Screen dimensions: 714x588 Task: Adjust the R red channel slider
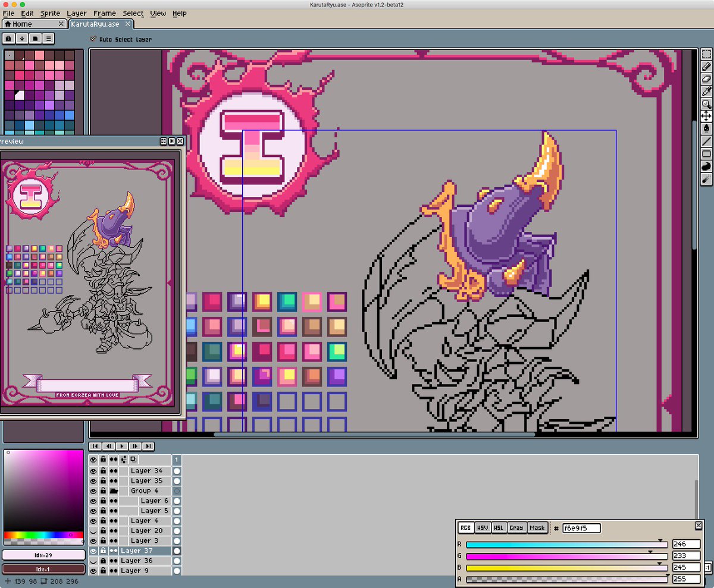click(x=567, y=544)
